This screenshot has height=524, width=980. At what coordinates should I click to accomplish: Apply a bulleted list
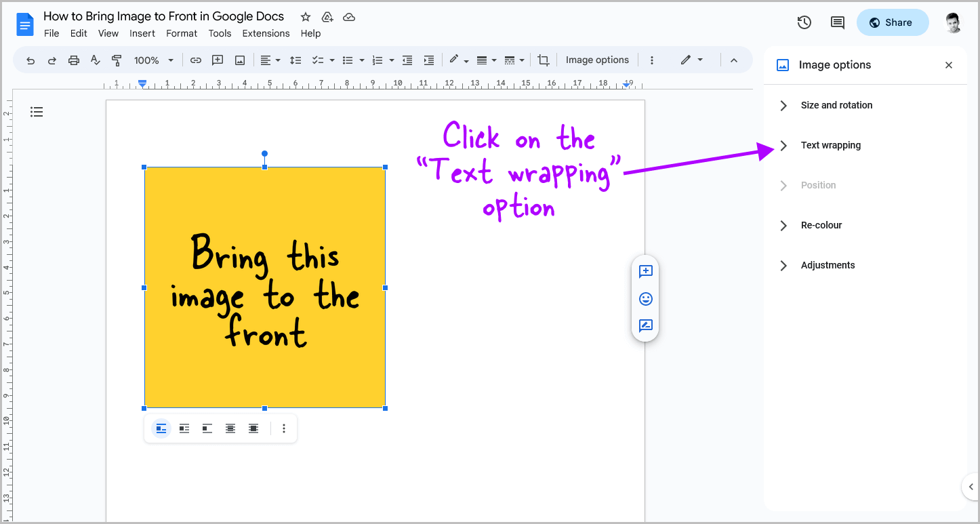(348, 60)
